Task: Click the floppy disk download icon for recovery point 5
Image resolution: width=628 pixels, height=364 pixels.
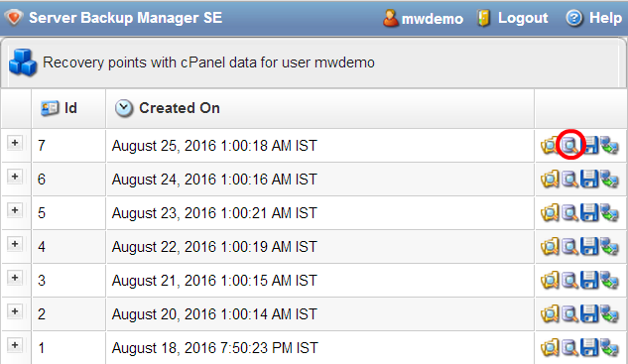Action: tap(589, 212)
